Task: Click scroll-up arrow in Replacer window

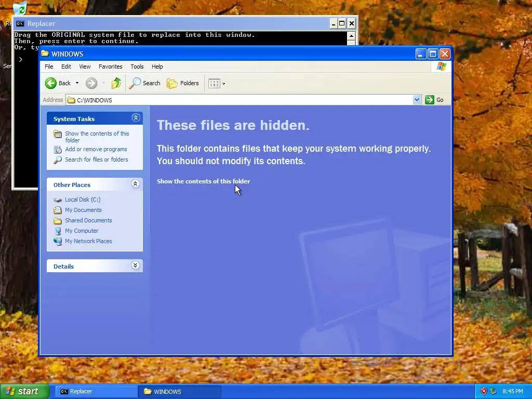Action: (352, 36)
